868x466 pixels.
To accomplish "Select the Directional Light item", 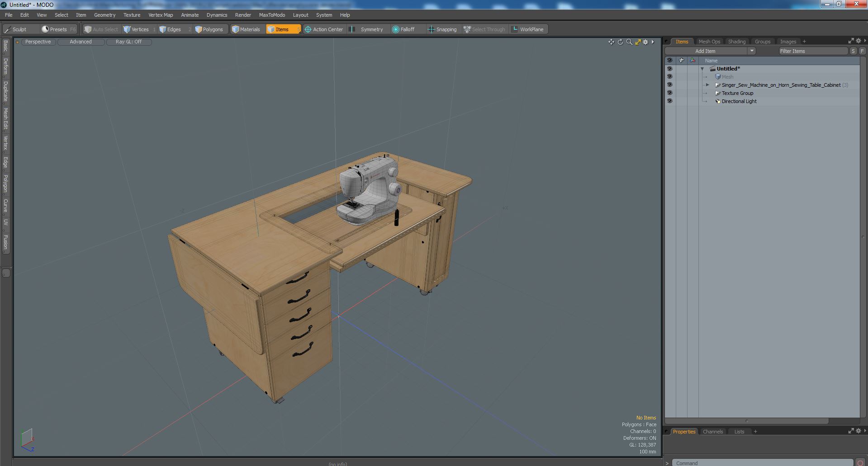I will coord(739,101).
